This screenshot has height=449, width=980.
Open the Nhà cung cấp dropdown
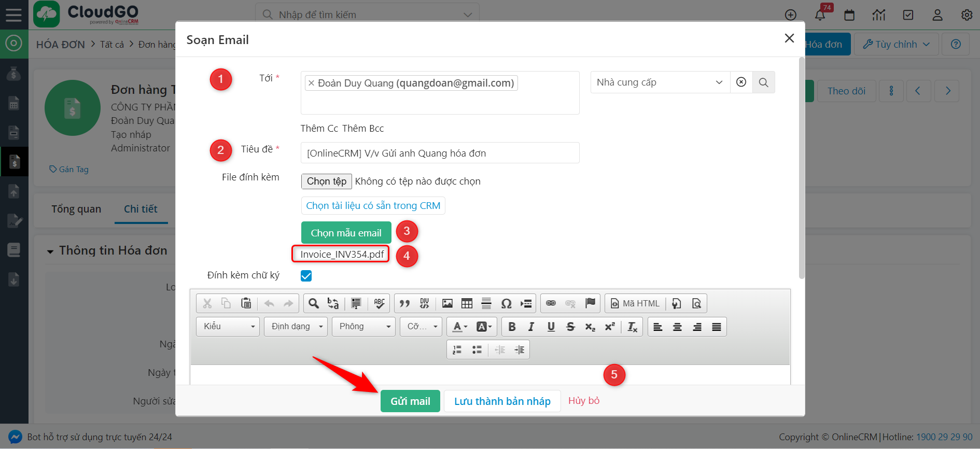[x=659, y=82]
